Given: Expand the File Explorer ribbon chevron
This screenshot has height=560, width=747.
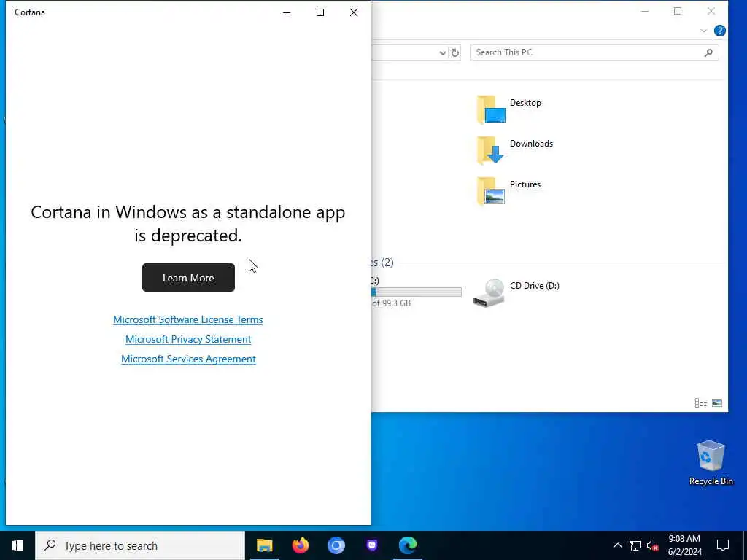Looking at the screenshot, I should point(704,31).
